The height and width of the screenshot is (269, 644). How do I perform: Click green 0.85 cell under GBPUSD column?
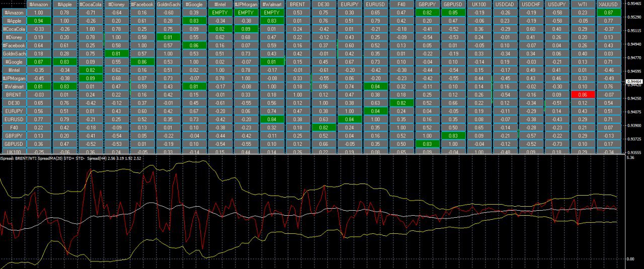click(453, 12)
